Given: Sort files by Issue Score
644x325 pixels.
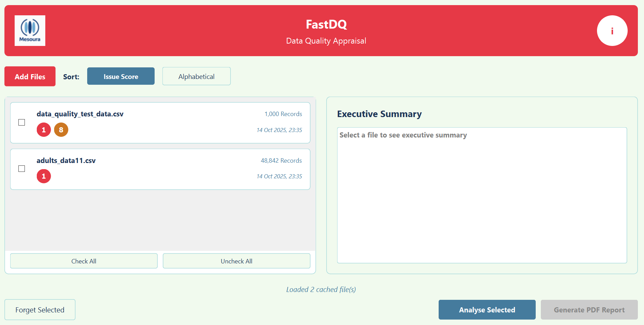Looking at the screenshot, I should coord(121,76).
